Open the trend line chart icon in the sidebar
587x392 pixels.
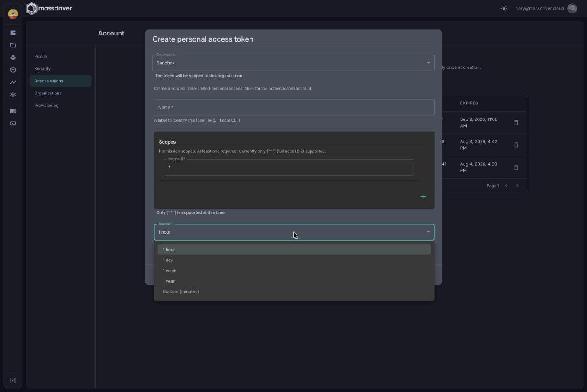(x=13, y=82)
